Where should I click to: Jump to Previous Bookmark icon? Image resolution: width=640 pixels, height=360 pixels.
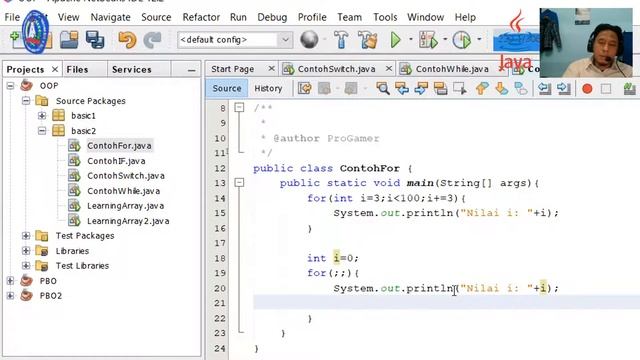tap(482, 88)
